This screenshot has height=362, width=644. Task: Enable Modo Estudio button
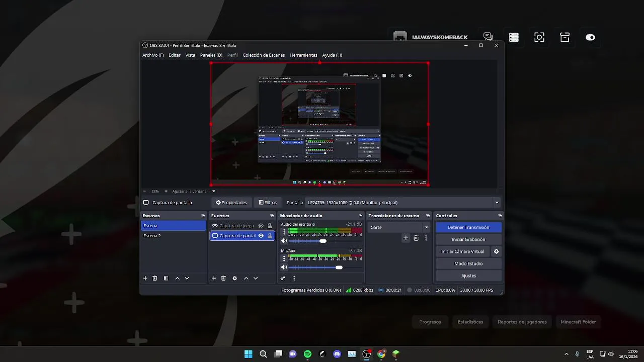pos(468,263)
